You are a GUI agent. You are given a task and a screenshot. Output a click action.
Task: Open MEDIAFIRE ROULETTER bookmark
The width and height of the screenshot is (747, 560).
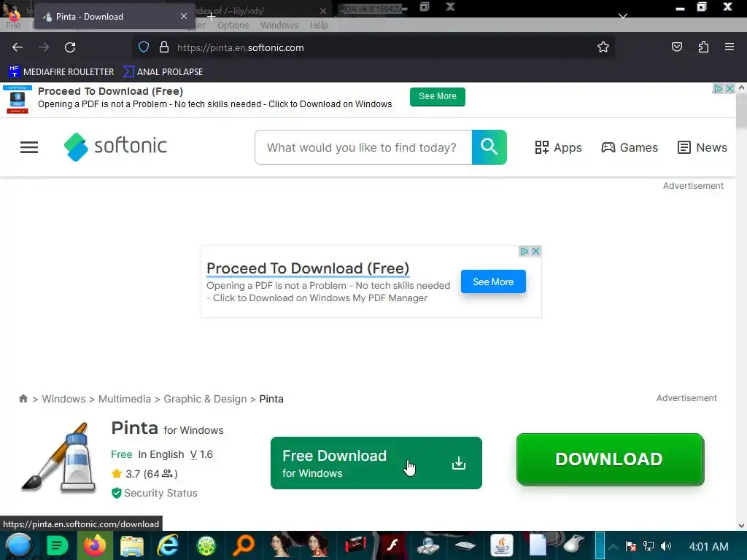(61, 72)
